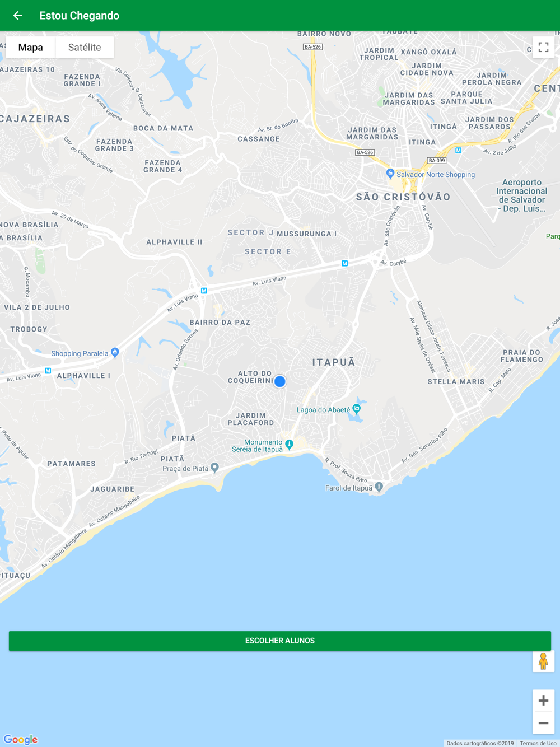
Task: Tap the back arrow in header
Action: point(18,16)
